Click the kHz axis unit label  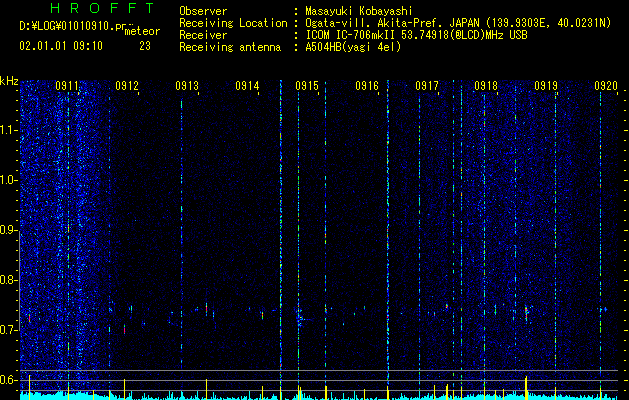click(x=9, y=81)
